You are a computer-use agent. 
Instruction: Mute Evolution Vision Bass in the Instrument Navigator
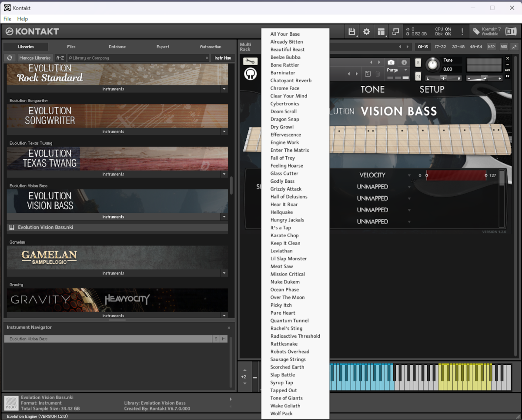pos(224,339)
